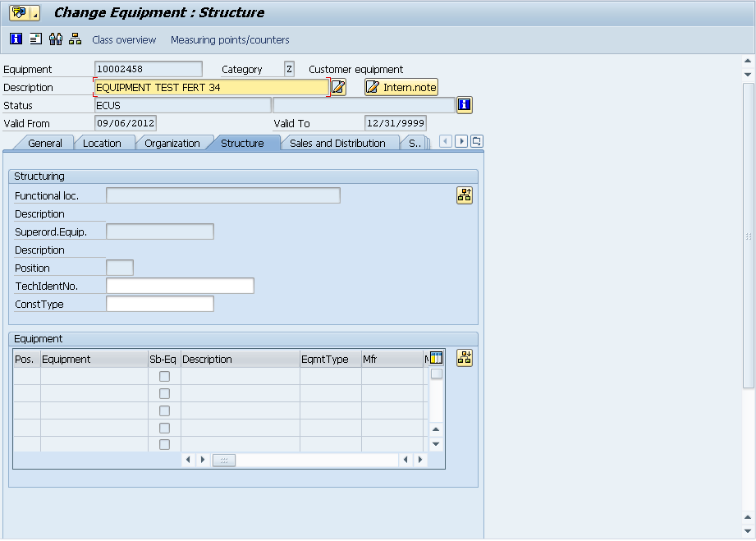The height and width of the screenshot is (541, 756).
Task: Check Sb-Eq checkbox in fourth table row
Action: coord(164,429)
